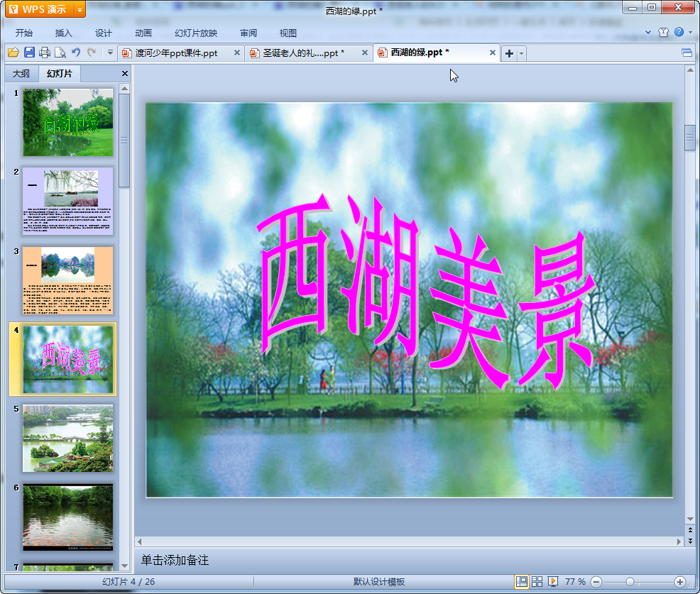Close the 渡河少年ppt课件.ppt tab
The image size is (700, 594).
coord(237,53)
